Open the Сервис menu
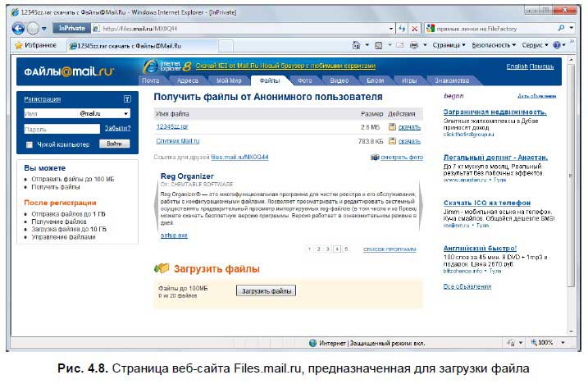 point(536,45)
